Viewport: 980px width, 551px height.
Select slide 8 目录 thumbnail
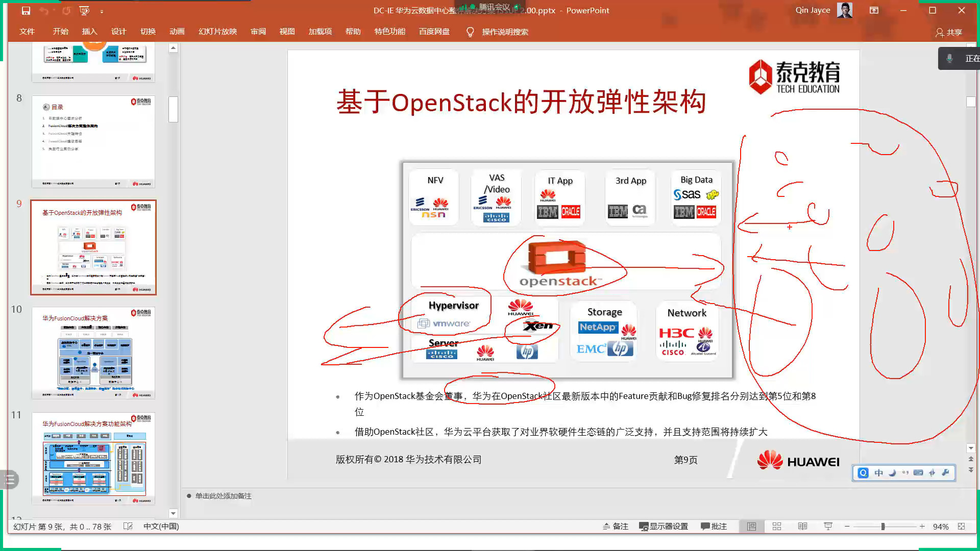(x=93, y=141)
